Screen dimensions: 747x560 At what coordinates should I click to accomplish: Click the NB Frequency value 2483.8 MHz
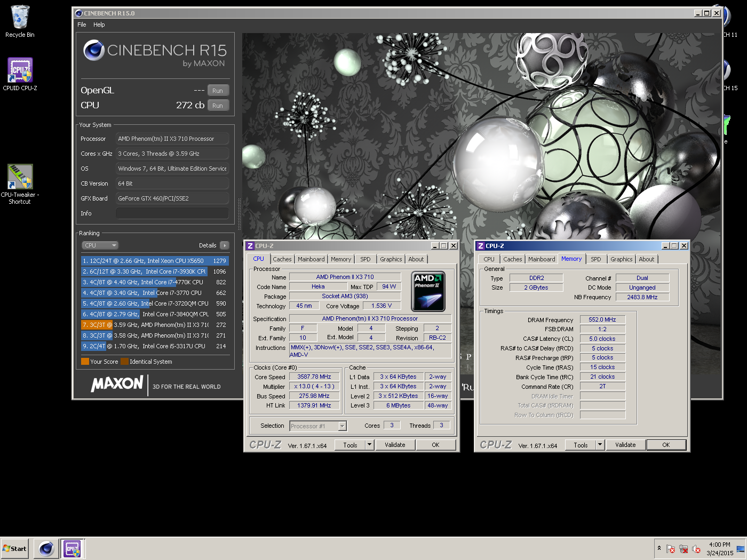click(x=642, y=297)
